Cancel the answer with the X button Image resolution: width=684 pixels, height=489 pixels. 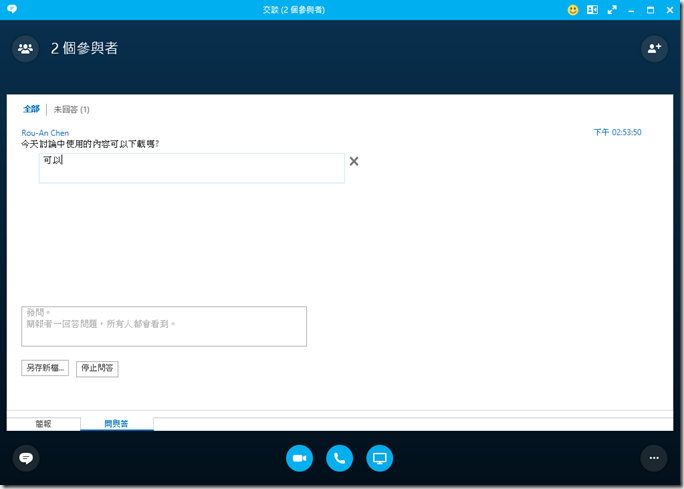(x=354, y=161)
